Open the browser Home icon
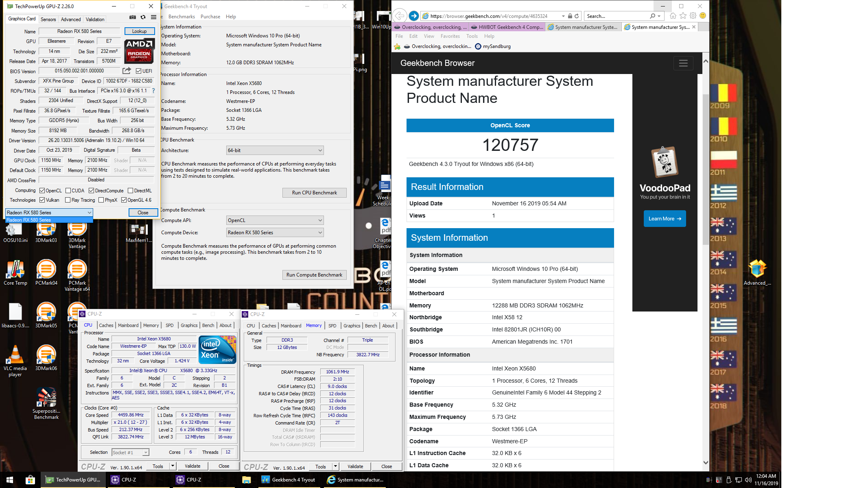 pos(673,16)
